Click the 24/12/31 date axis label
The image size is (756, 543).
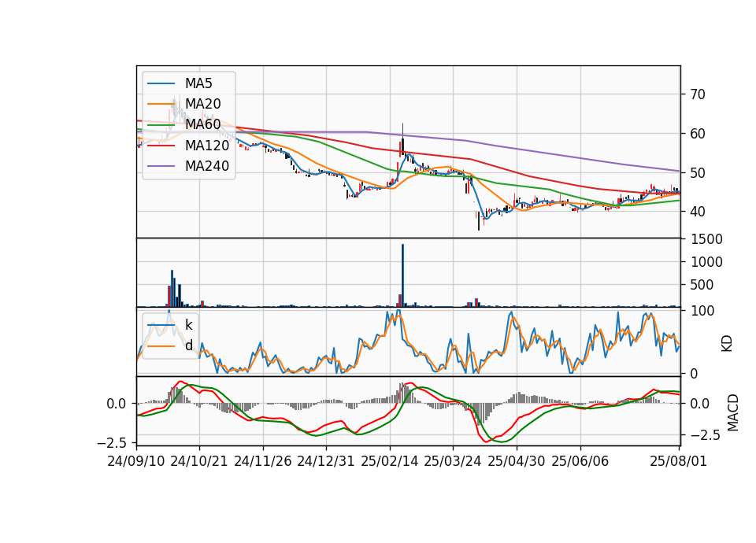pos(325,461)
